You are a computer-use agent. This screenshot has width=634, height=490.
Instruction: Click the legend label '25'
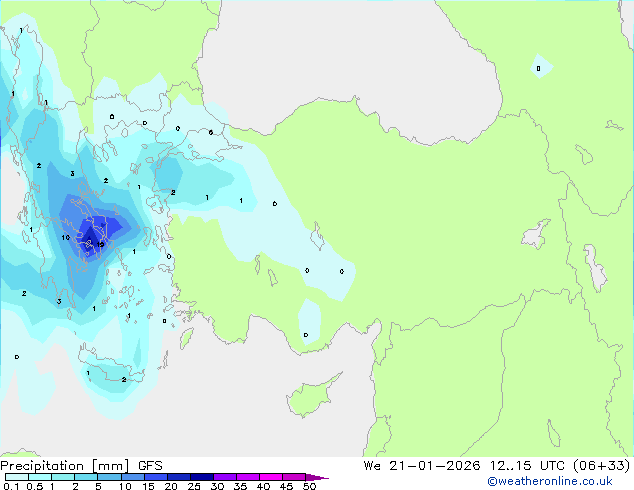(194, 486)
